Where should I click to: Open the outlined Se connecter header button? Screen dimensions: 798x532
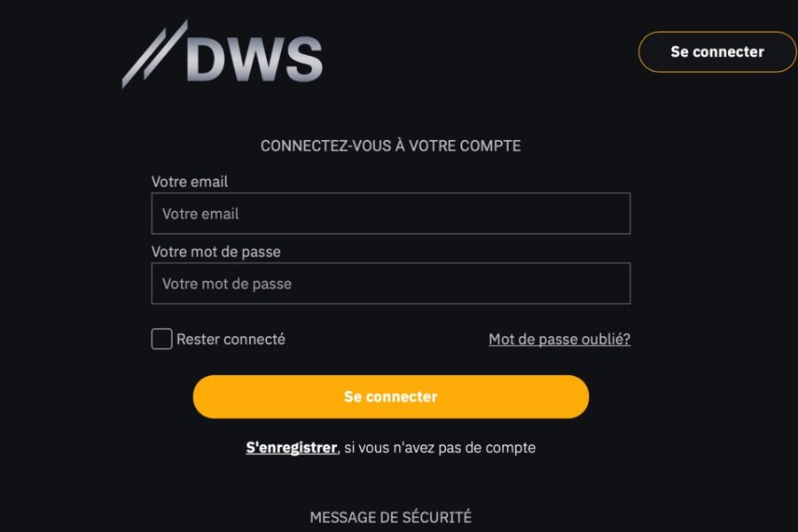717,52
